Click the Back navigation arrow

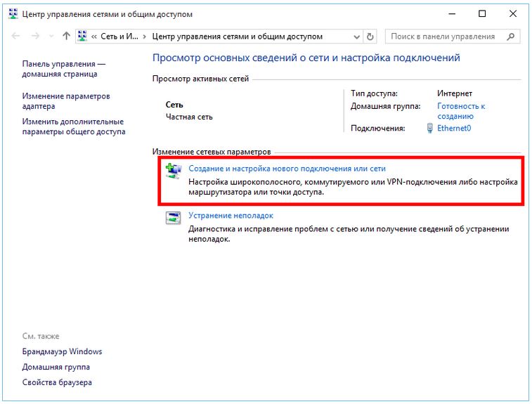pyautogui.click(x=17, y=37)
